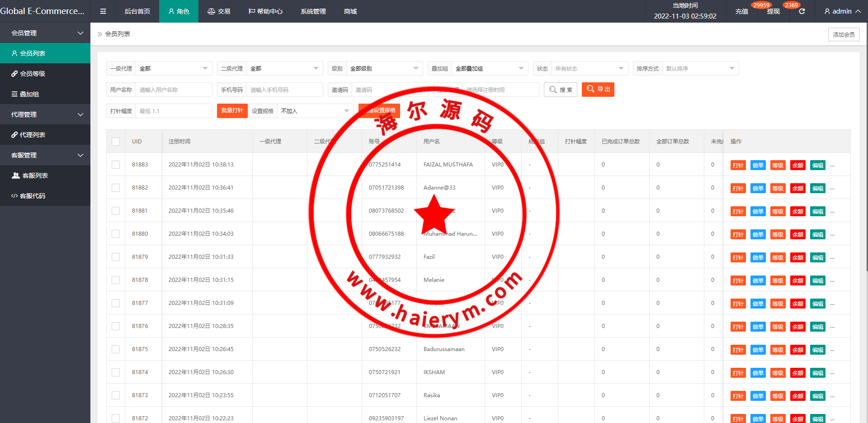Viewport: 868px width, 423px height.
Task: Check the select-all checkbox in table header
Action: 116,142
